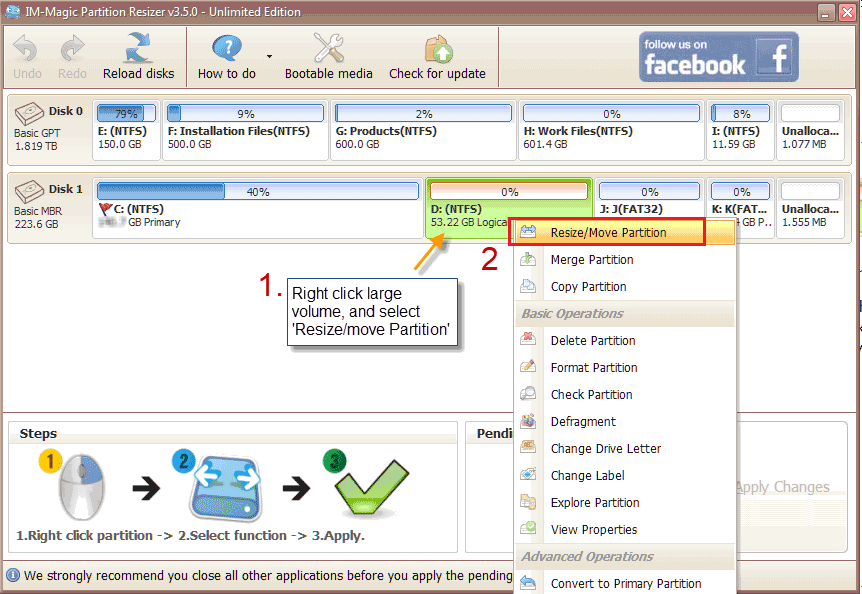862x594 pixels.
Task: Select the E: (NTFS) 150.0 GB partition
Action: [x=126, y=130]
